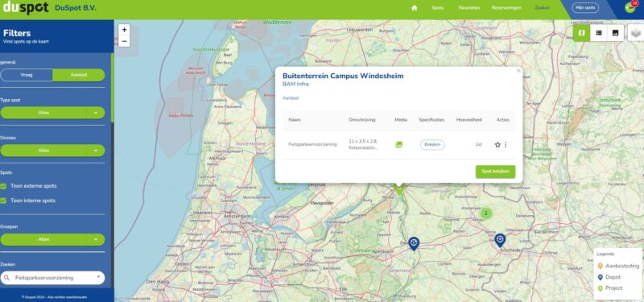Zoom in on the map with plus button

pos(124,30)
